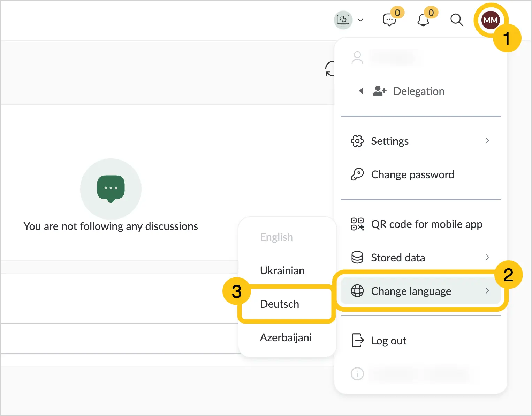Expand the Settings submenu chevron
532x416 pixels.
pos(487,141)
